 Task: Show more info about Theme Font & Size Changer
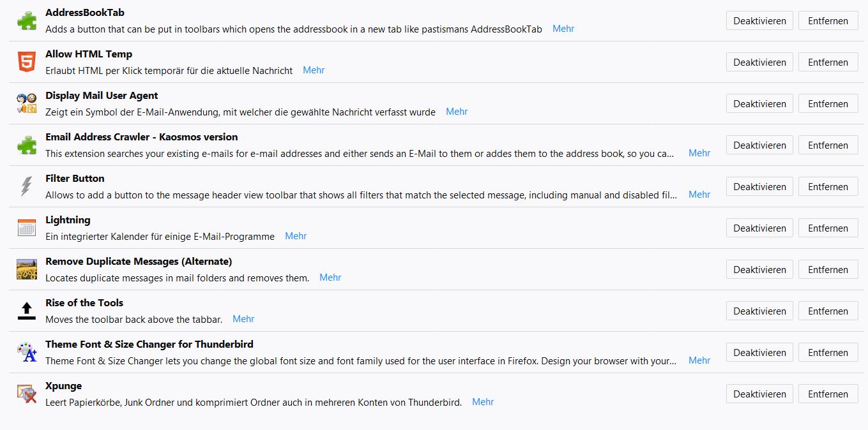point(699,360)
